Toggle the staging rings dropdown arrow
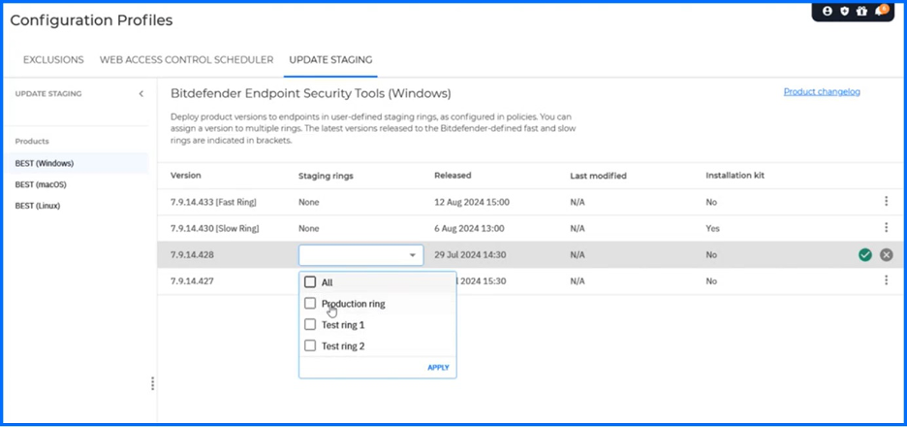Viewport: 908px width, 428px height. (412, 255)
